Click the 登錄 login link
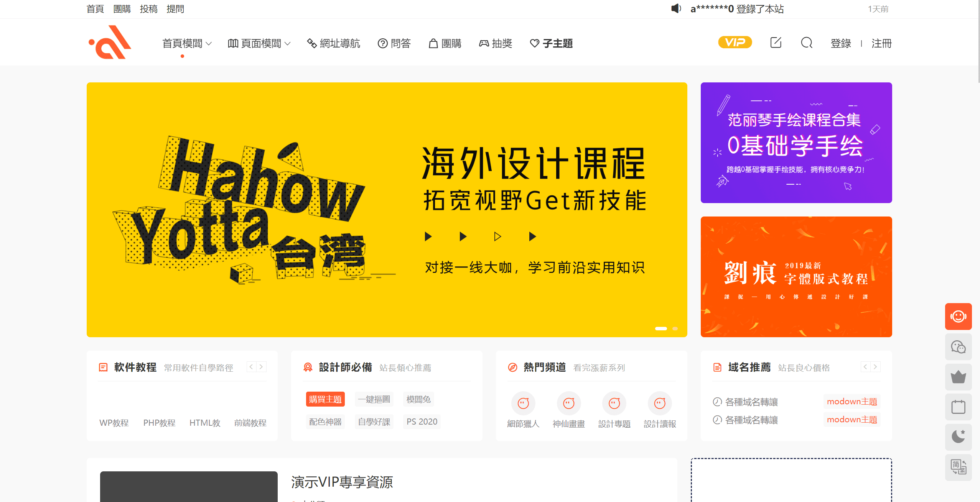The height and width of the screenshot is (502, 980). 841,43
